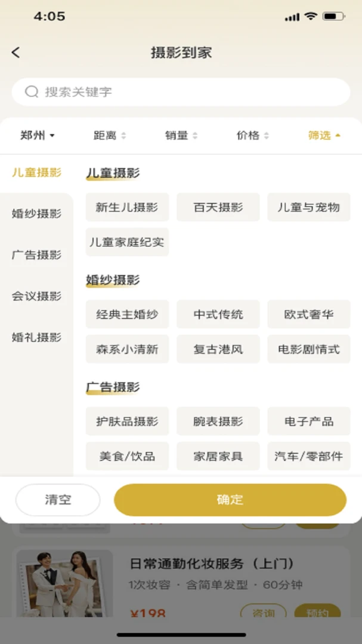The width and height of the screenshot is (362, 644).
Task: Select the 欧式奢华 wedding style chip
Action: point(309,314)
